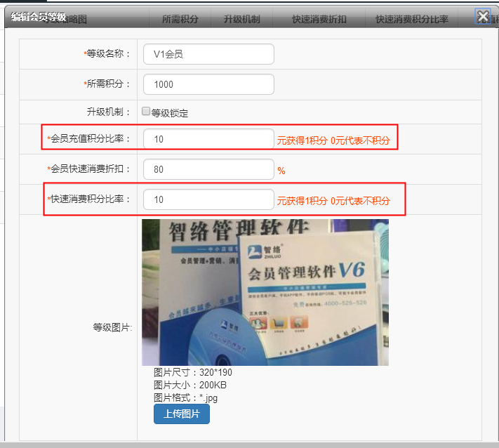Viewport: 499px width, 448px height.
Task: Click the 等级图片 preview thumbnail
Action: [265, 292]
